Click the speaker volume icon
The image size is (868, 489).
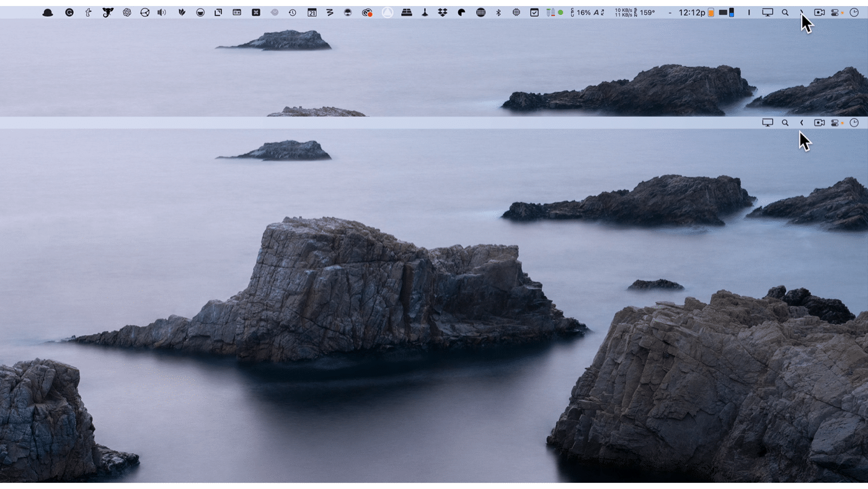[162, 12]
